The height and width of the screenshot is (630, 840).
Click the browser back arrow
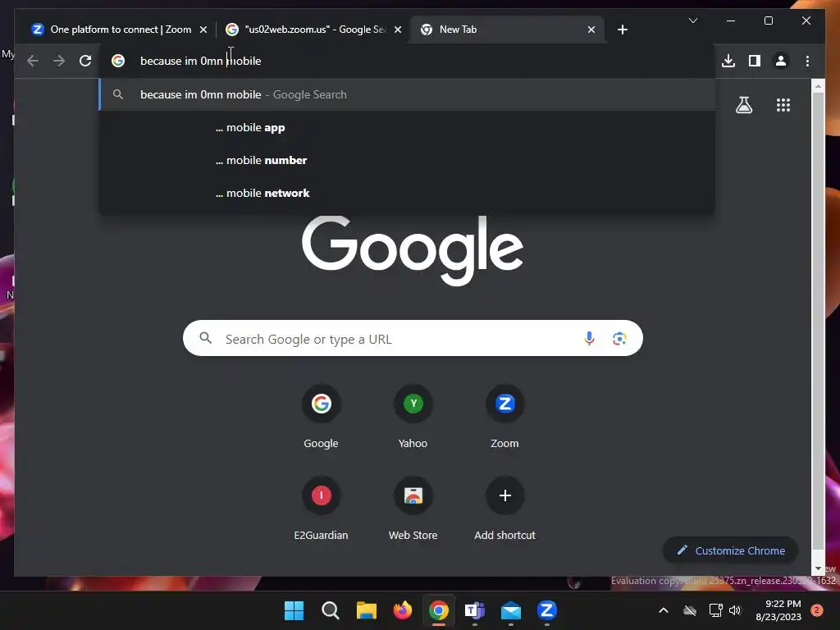point(33,61)
